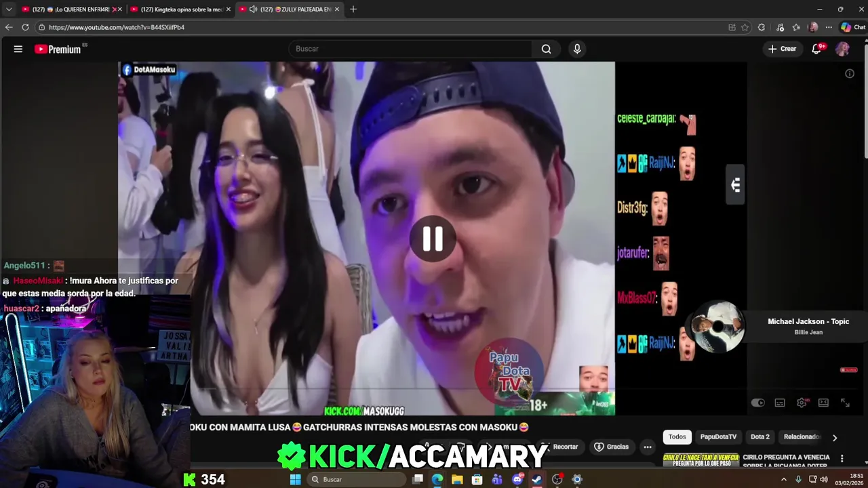Open Steam from taskbar

[536, 479]
